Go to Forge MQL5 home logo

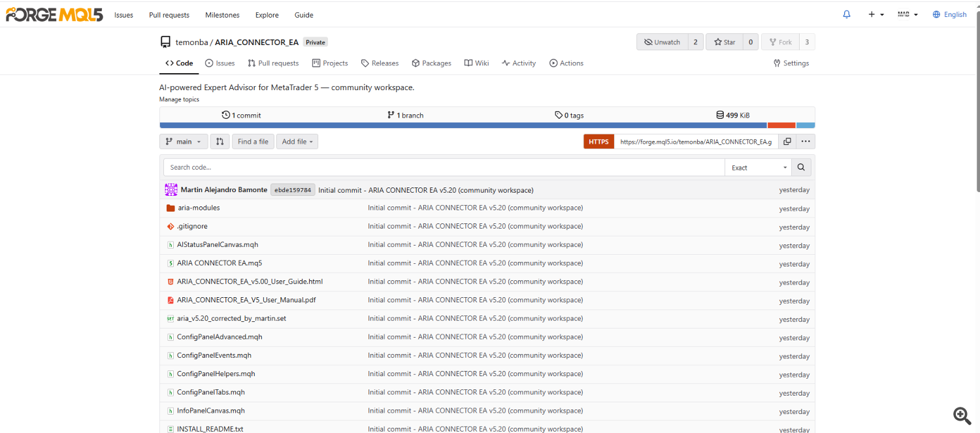(x=54, y=14)
